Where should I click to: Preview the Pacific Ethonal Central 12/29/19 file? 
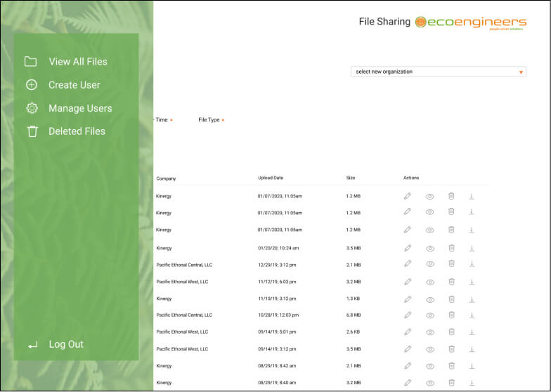coord(430,264)
